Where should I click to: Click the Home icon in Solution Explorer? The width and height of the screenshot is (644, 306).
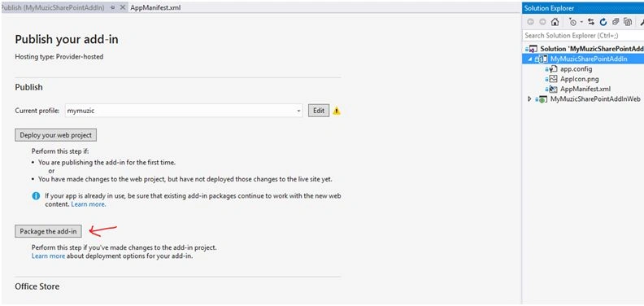click(555, 22)
